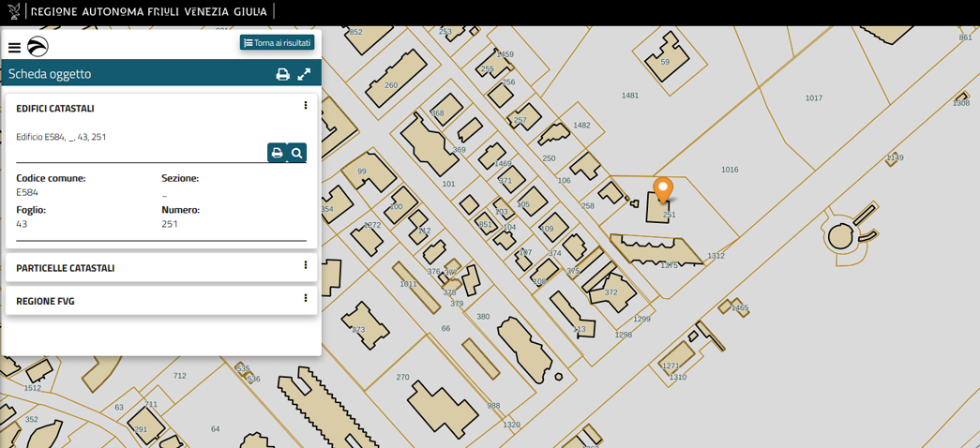Open Regione FVG three-dot options
This screenshot has width=980, height=448.
(x=305, y=299)
